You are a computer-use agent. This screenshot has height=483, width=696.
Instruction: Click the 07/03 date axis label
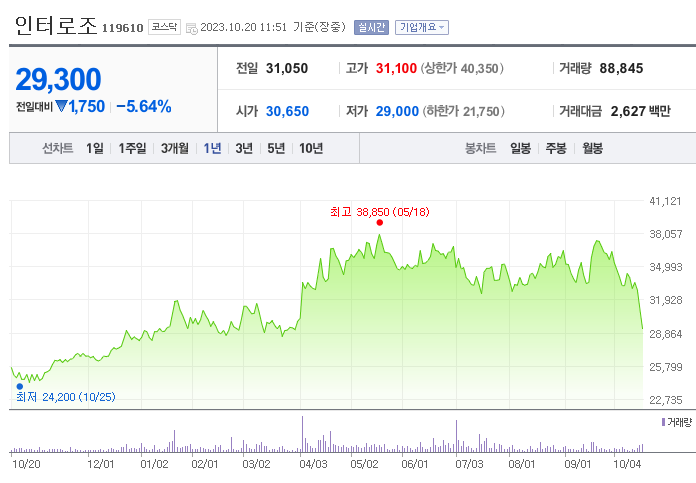469,464
